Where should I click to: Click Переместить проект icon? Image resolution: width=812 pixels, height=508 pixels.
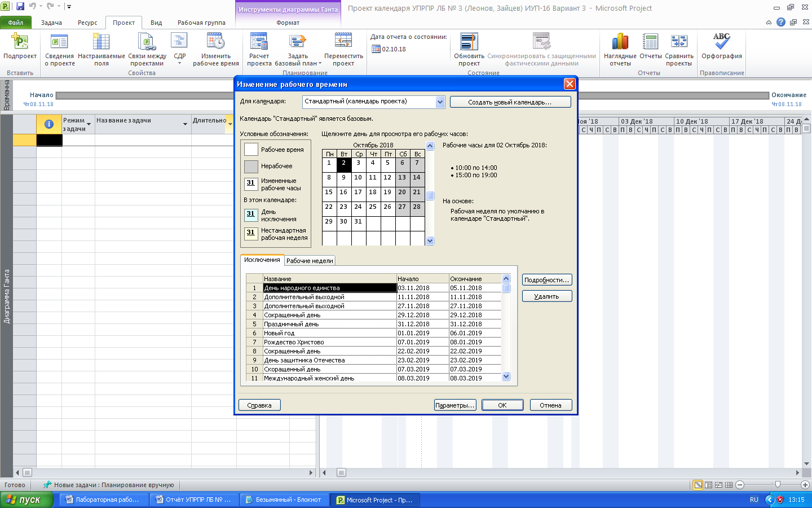point(343,42)
